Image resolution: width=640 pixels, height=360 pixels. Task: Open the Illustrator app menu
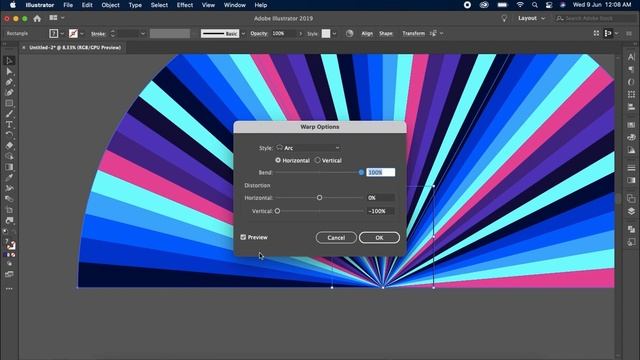tap(40, 5)
